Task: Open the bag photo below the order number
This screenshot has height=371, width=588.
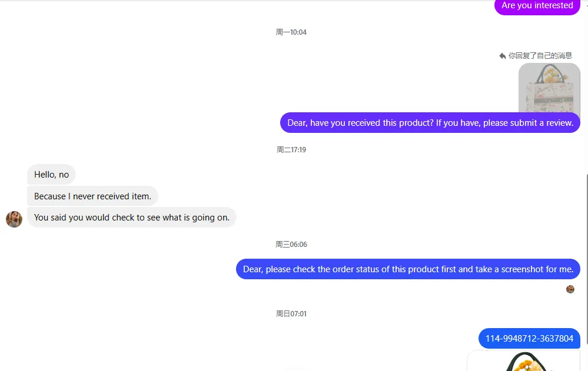Action: 523,361
